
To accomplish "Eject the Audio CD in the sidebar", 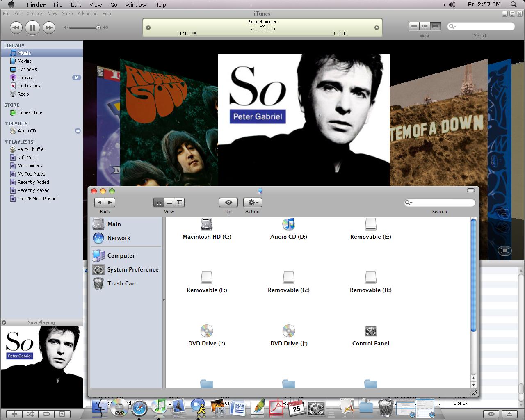I will [x=78, y=131].
